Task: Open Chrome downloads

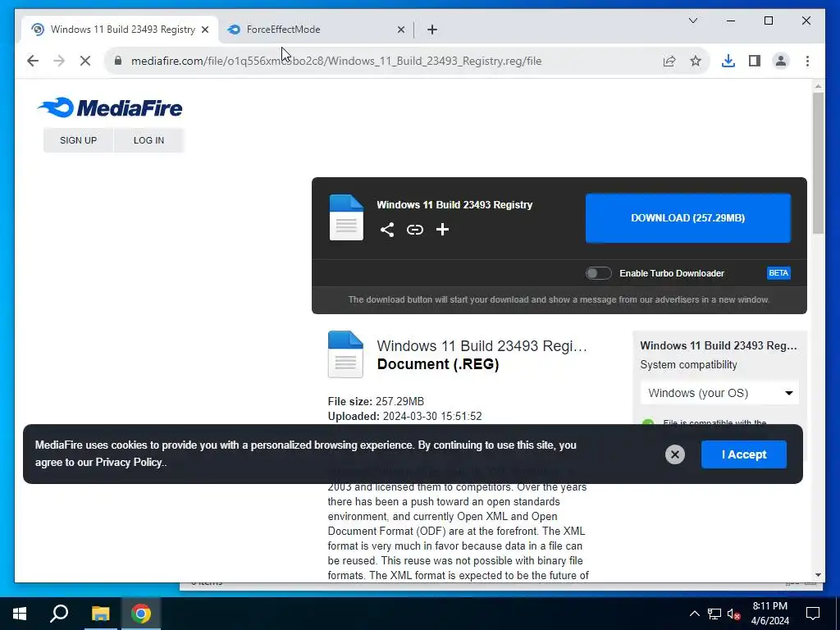Action: tap(728, 61)
